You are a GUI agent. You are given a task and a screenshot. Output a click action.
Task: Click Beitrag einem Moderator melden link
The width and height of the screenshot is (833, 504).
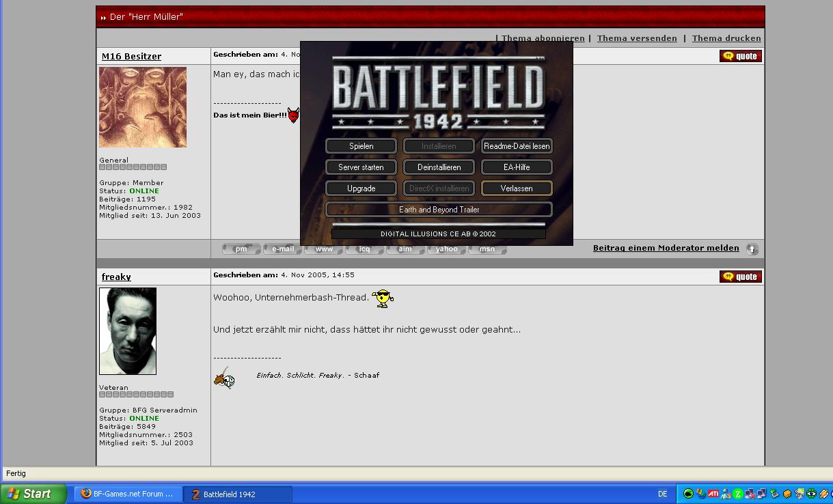[666, 248]
